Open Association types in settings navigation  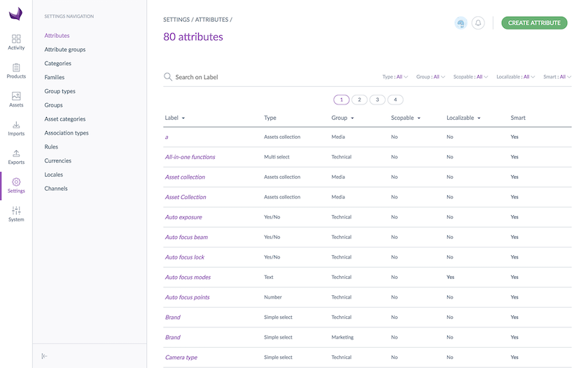coord(66,133)
